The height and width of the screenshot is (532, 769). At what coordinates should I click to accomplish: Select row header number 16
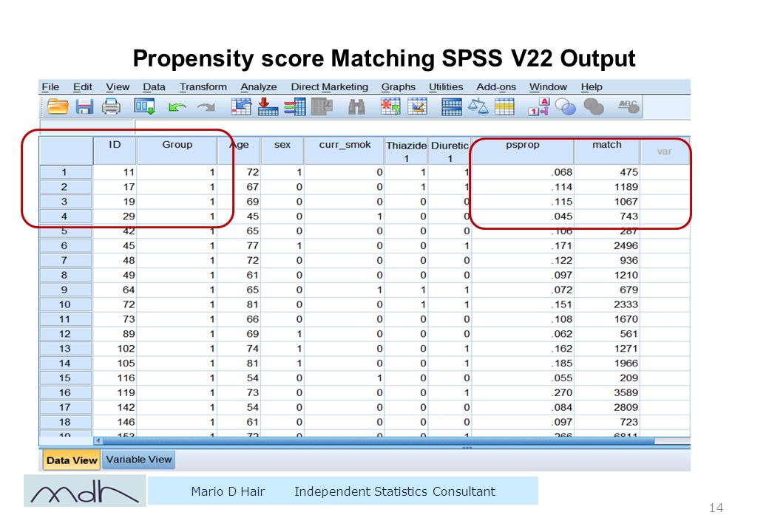(x=65, y=392)
